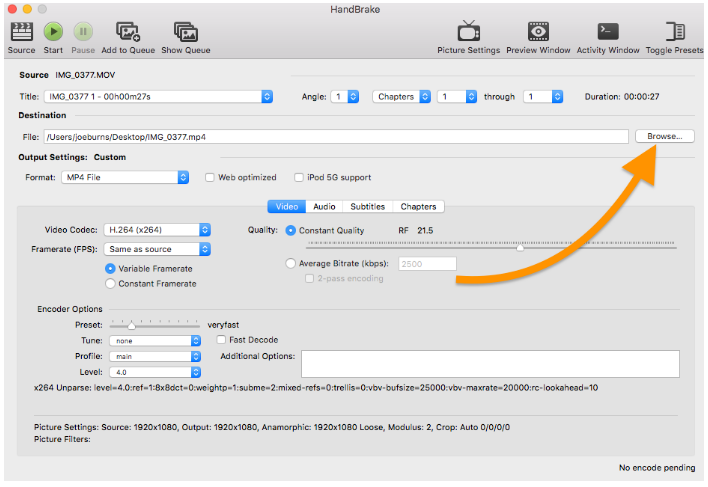Click the 'No encode pending' status text

tap(657, 468)
